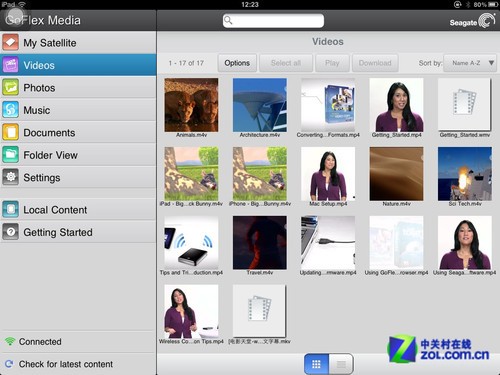Tap the clock showing 12:23
This screenshot has height=375, width=500.
250,4
